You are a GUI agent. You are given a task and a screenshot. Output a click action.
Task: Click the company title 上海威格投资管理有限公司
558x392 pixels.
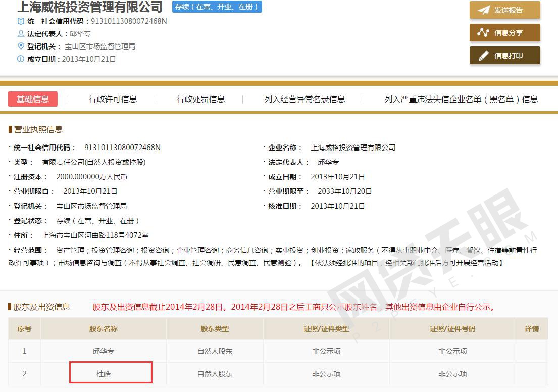click(x=90, y=7)
